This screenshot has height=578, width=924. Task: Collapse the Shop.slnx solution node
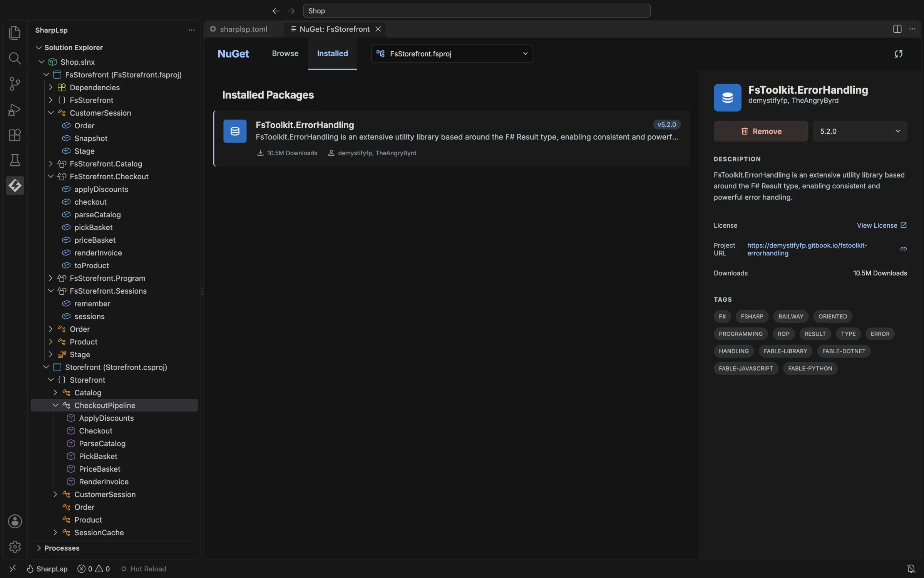(x=42, y=62)
